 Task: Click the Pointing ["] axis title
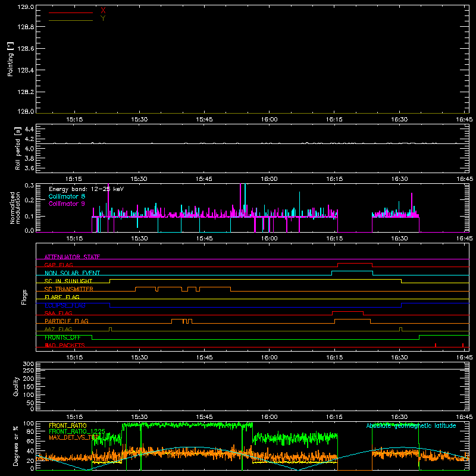click(x=10, y=59)
